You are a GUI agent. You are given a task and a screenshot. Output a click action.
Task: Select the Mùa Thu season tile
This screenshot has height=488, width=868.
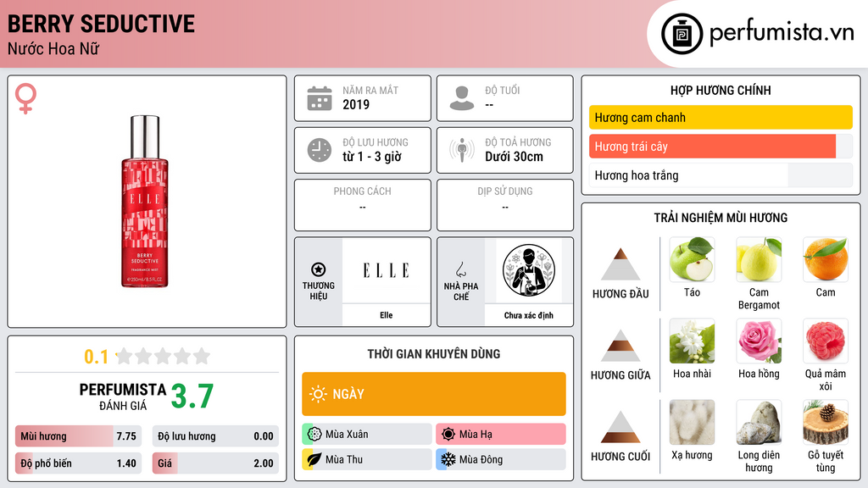(x=367, y=459)
